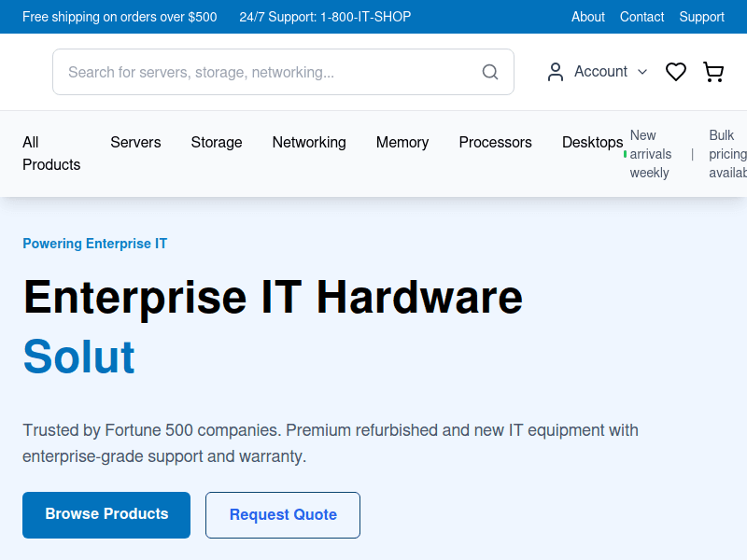Select the Servers category
Viewport: 747px width, 560px height.
(135, 142)
